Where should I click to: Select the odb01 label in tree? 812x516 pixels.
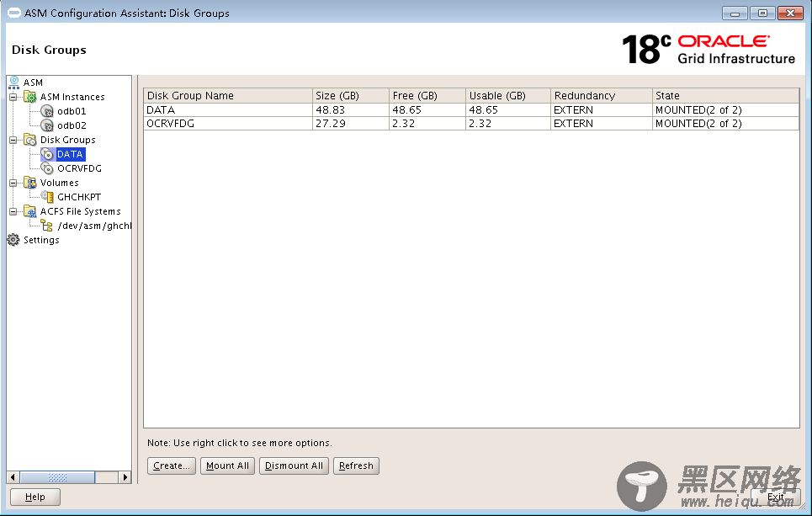72,111
